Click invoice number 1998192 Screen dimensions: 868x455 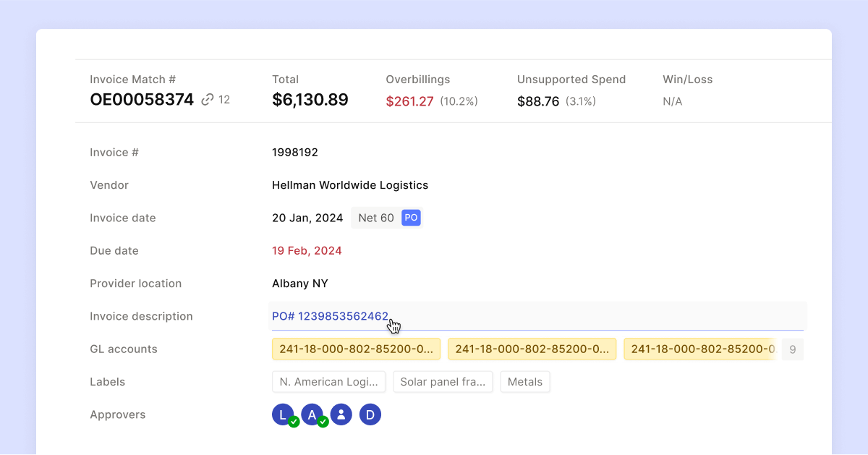click(295, 153)
